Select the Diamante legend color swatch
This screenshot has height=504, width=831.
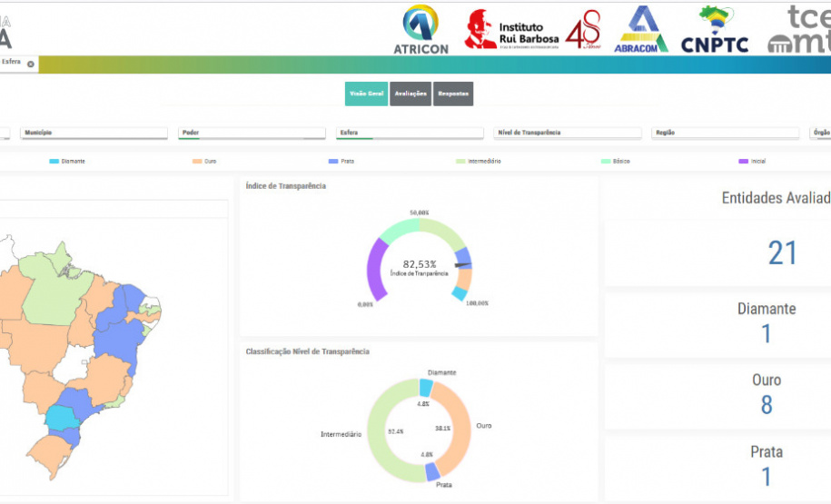click(54, 161)
